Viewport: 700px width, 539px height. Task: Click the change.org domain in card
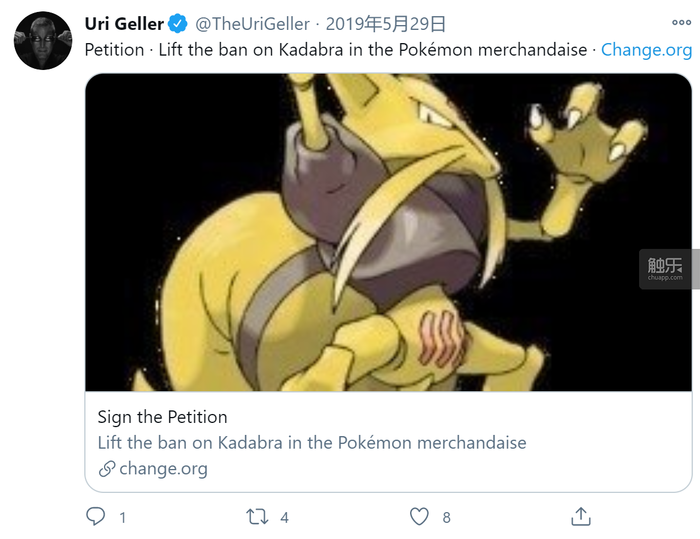click(x=163, y=469)
